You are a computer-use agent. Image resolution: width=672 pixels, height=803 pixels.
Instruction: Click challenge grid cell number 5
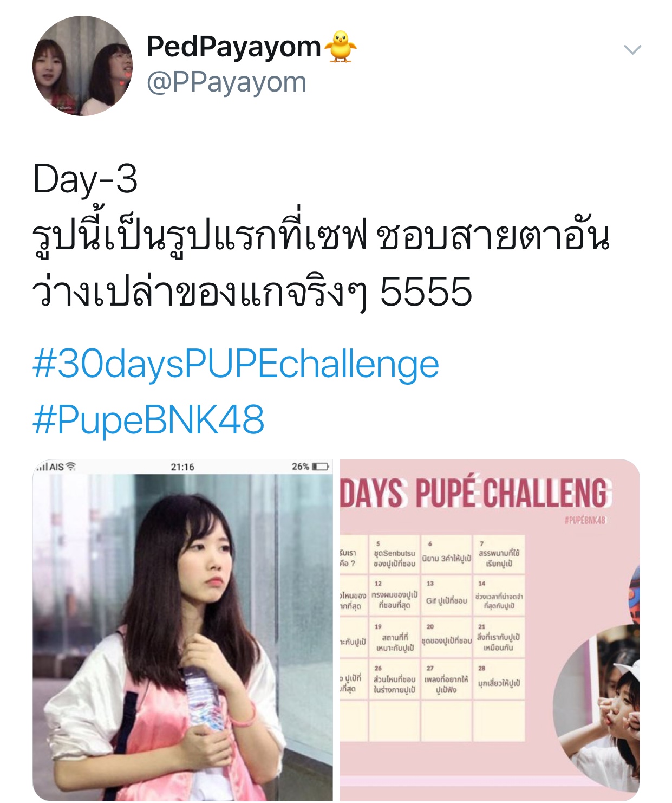point(394,555)
